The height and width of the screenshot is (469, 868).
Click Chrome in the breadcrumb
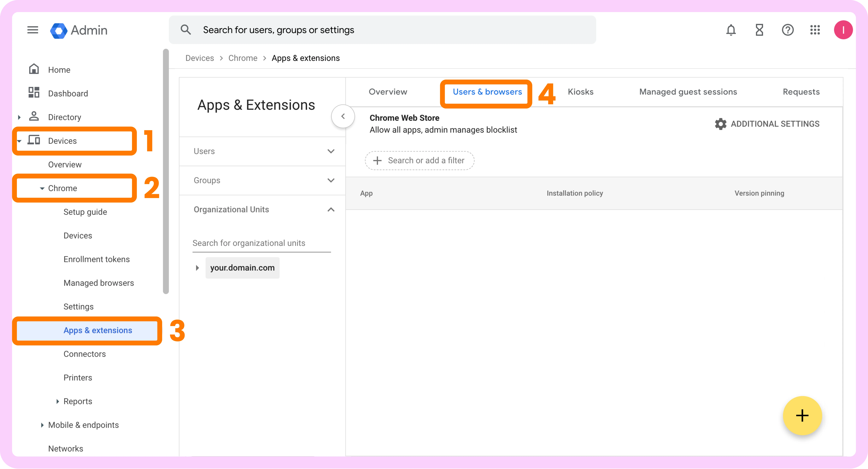243,58
